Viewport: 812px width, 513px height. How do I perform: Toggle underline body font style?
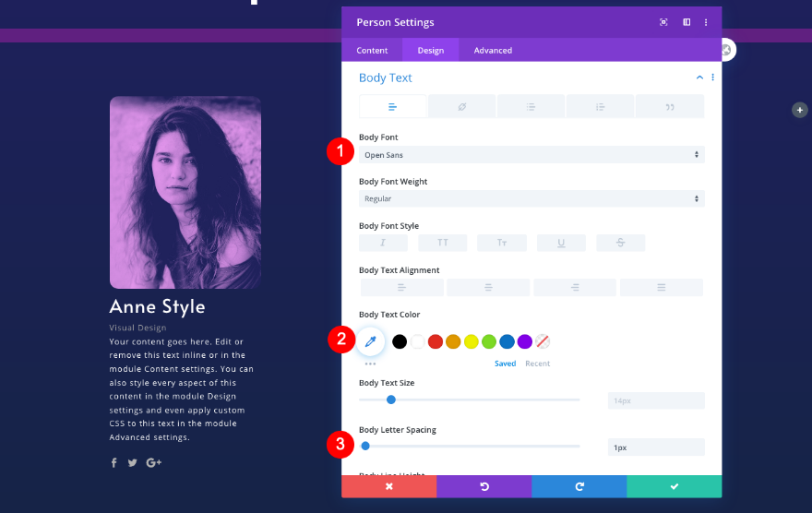coord(561,243)
